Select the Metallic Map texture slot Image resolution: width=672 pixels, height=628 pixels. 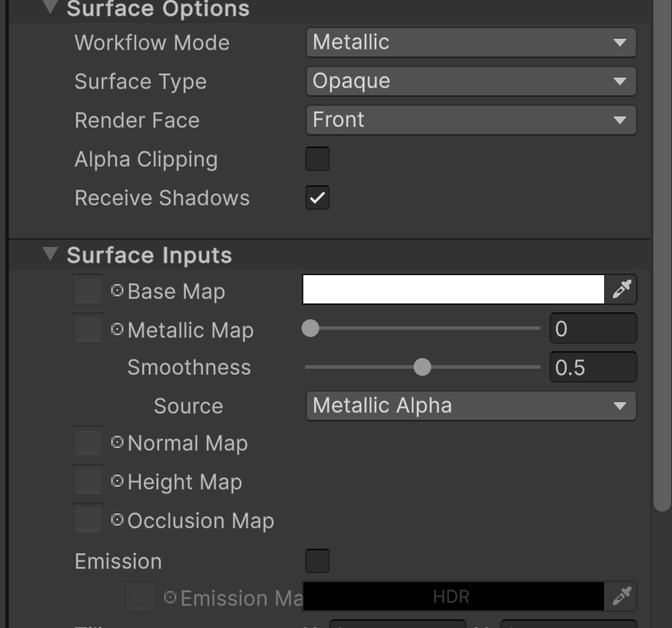[x=88, y=328]
